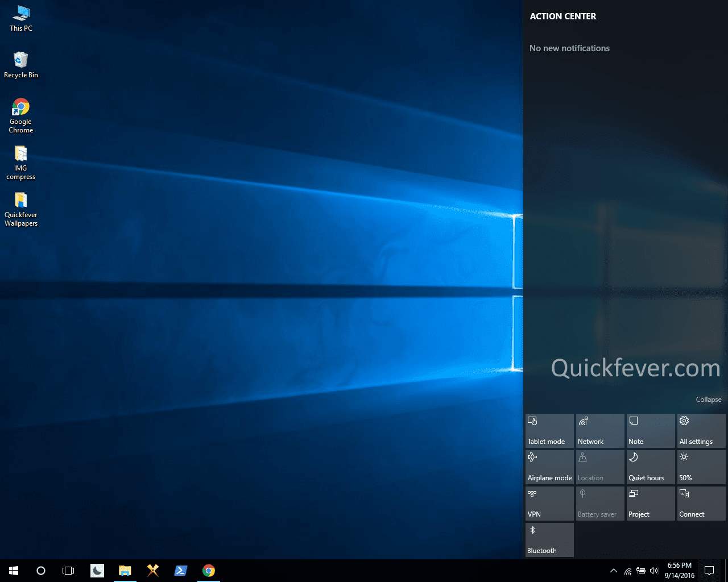Open Cortana circle search icon
The image size is (728, 582).
click(x=41, y=571)
